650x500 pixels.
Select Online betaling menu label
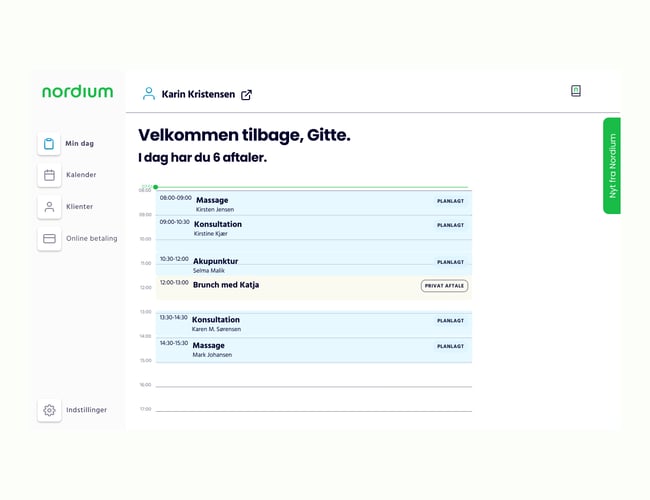pos(92,238)
